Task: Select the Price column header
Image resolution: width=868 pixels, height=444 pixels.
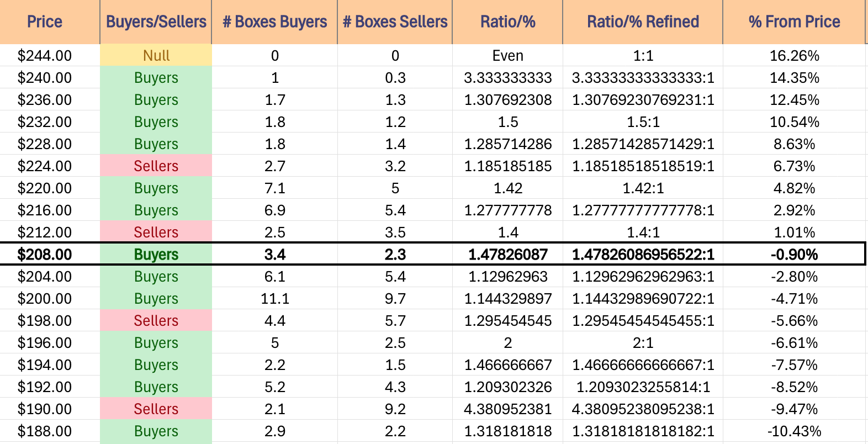Action: tap(50, 22)
